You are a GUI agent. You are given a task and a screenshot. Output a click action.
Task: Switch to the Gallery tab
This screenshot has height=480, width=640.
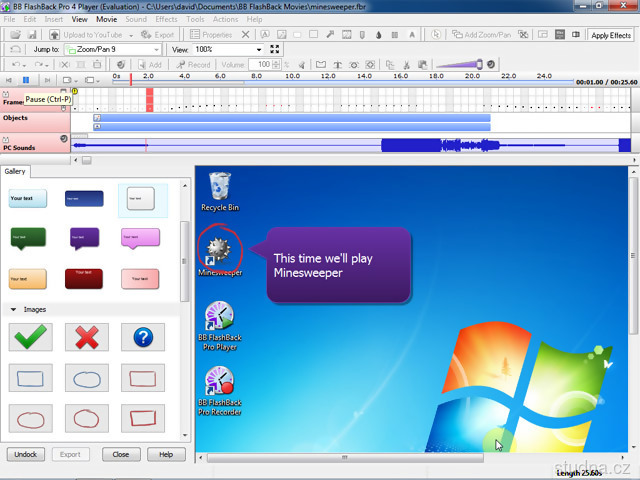[x=15, y=171]
